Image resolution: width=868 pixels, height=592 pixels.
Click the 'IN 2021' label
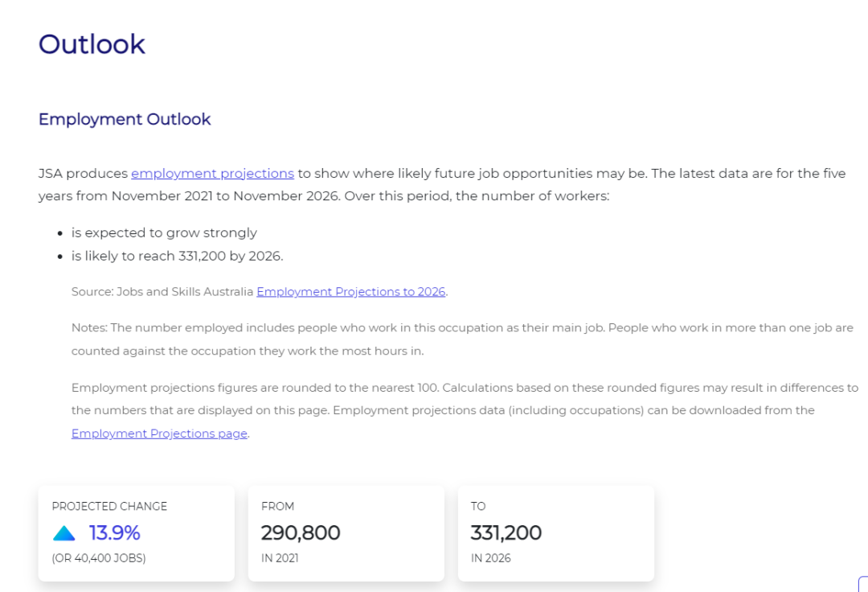280,558
